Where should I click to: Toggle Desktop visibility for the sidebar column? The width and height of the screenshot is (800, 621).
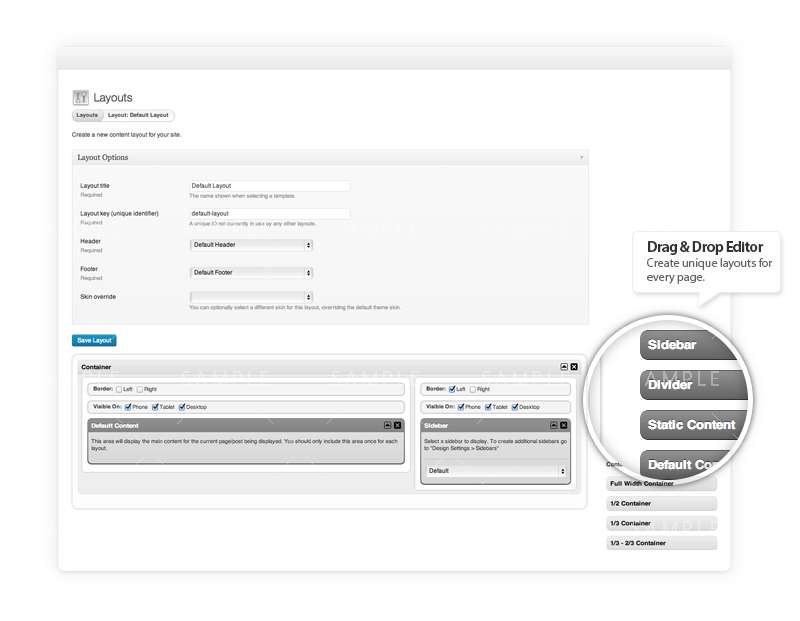(514, 407)
